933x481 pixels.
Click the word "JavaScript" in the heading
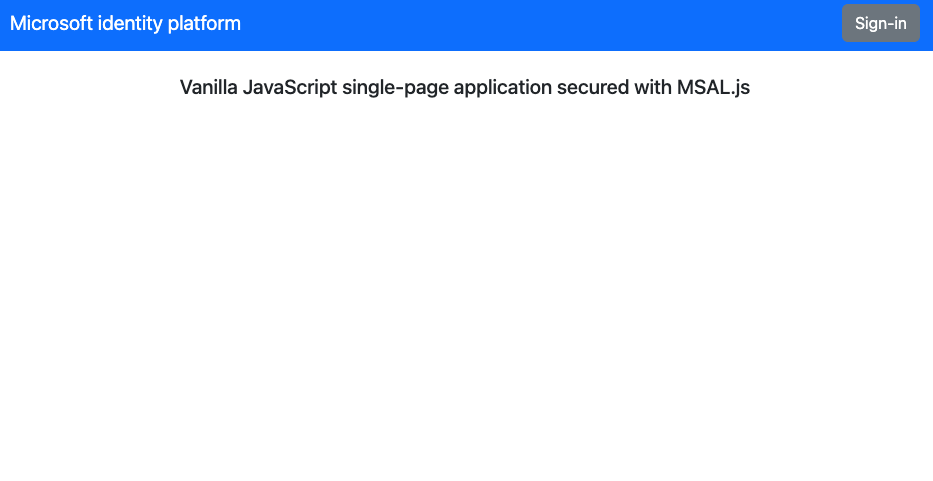click(290, 87)
